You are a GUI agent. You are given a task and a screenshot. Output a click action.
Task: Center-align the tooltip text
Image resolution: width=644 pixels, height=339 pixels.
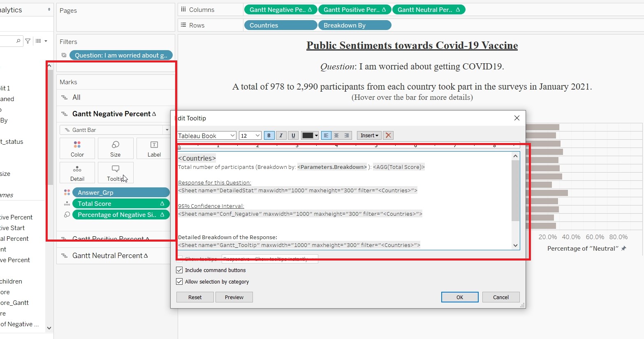(x=336, y=136)
